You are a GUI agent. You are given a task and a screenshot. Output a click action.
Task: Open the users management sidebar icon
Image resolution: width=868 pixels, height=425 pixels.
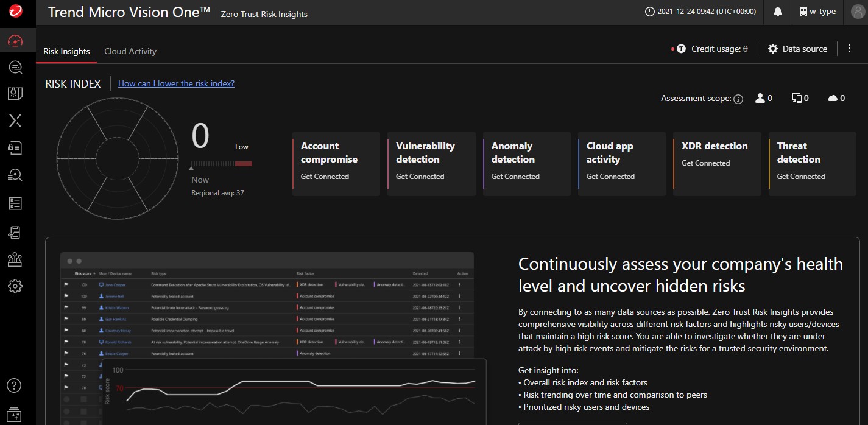(15, 259)
